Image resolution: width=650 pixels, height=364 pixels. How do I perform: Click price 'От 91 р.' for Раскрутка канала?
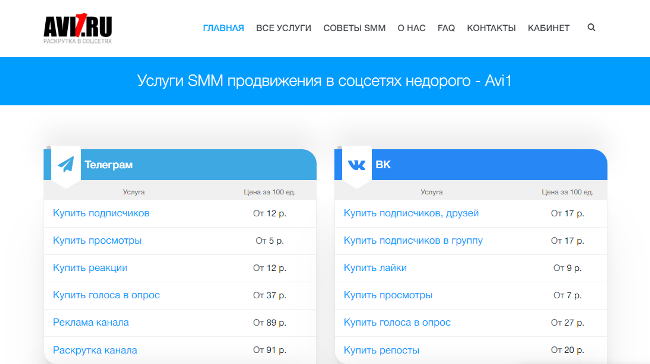pos(269,350)
